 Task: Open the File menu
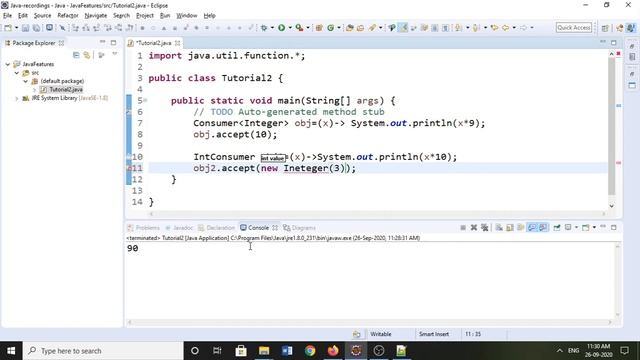tap(7, 16)
